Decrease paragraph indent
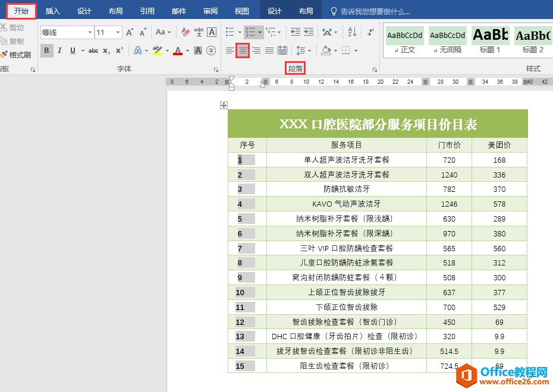The height and width of the screenshot is (392, 553). click(295, 33)
